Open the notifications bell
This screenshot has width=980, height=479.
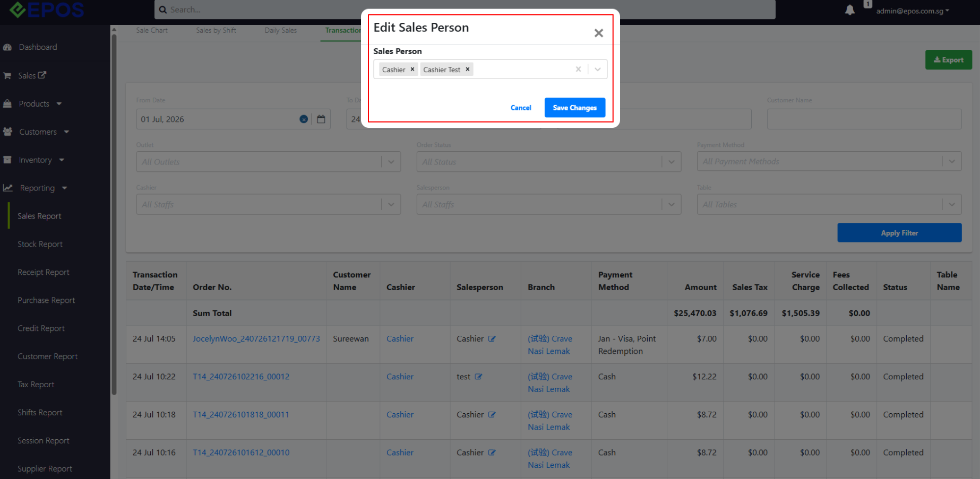click(849, 10)
